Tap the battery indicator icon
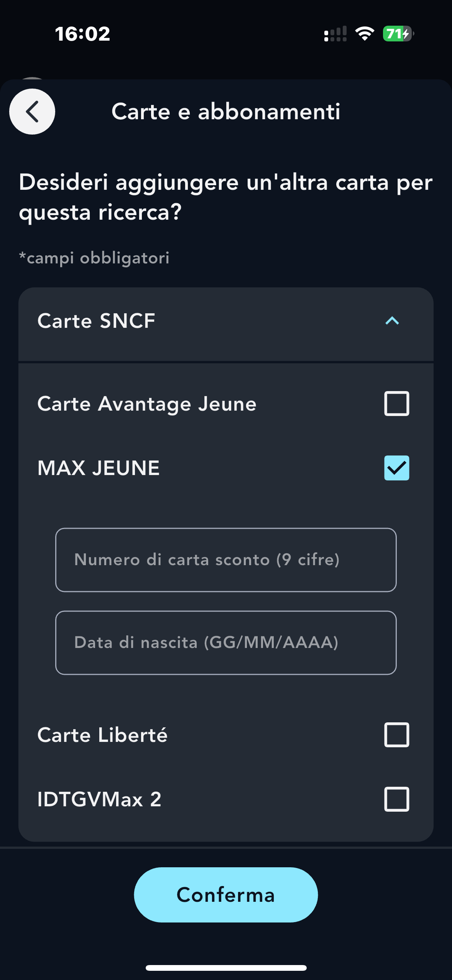Screen dimensions: 452x980 [398, 34]
